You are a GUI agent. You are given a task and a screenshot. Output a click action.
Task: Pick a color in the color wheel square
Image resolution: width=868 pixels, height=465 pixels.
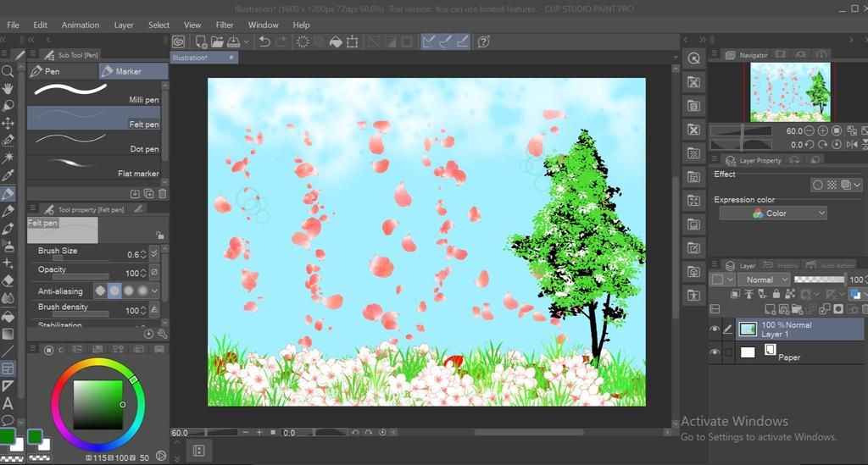click(98, 404)
